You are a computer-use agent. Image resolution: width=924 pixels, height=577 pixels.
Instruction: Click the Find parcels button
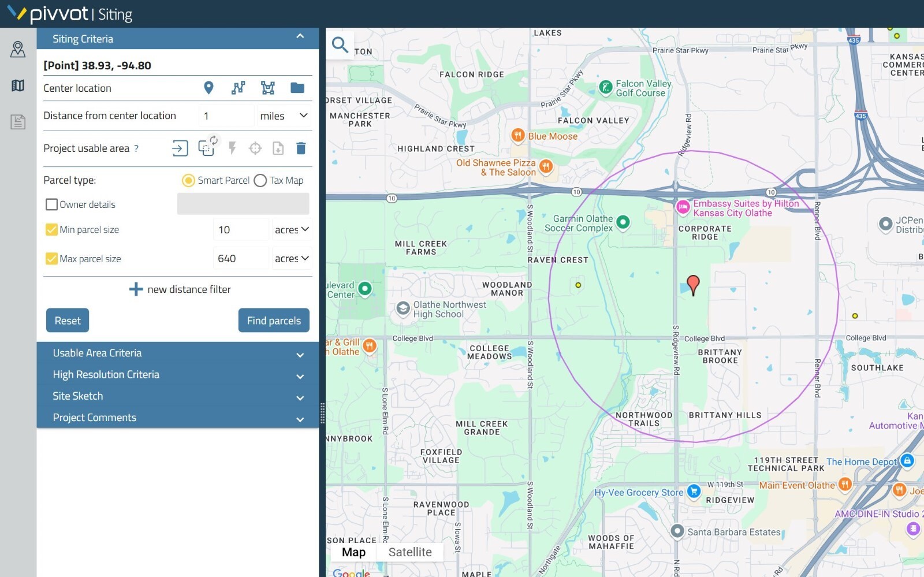click(x=274, y=321)
